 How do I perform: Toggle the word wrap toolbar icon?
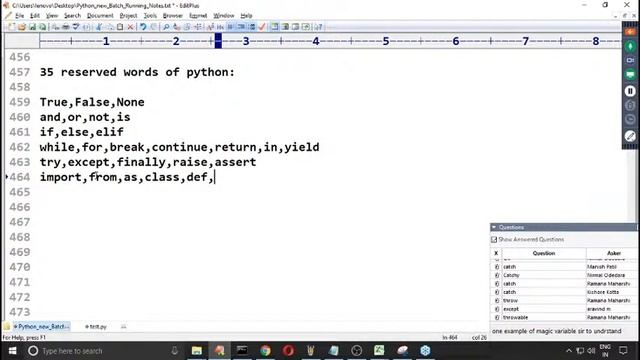(x=231, y=27)
